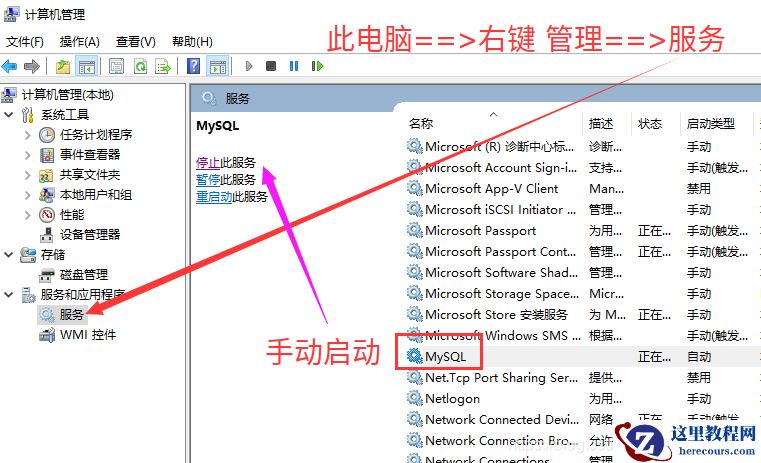
Task: Open the Properties toolbar icon
Action: 116,66
